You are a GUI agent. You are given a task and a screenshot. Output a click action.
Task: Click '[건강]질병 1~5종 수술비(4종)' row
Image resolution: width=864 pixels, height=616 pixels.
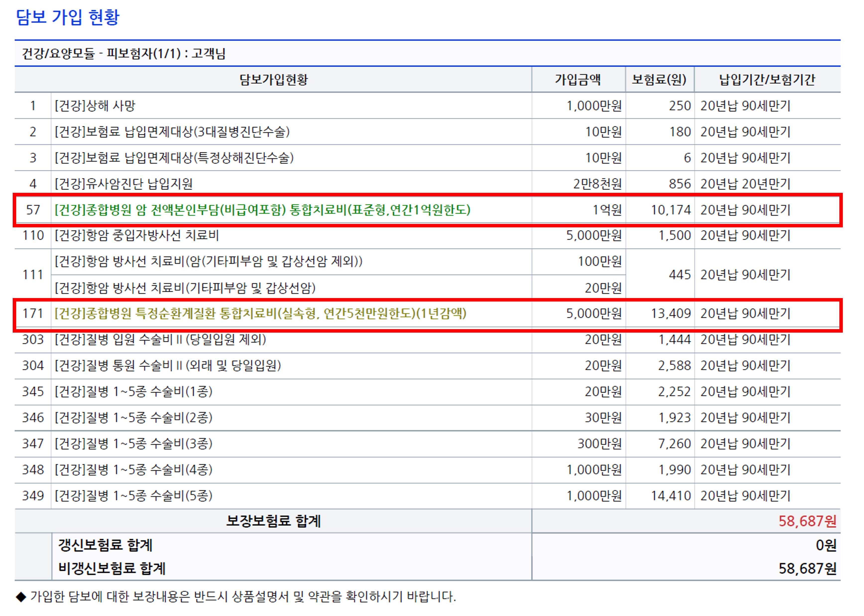[x=427, y=470]
